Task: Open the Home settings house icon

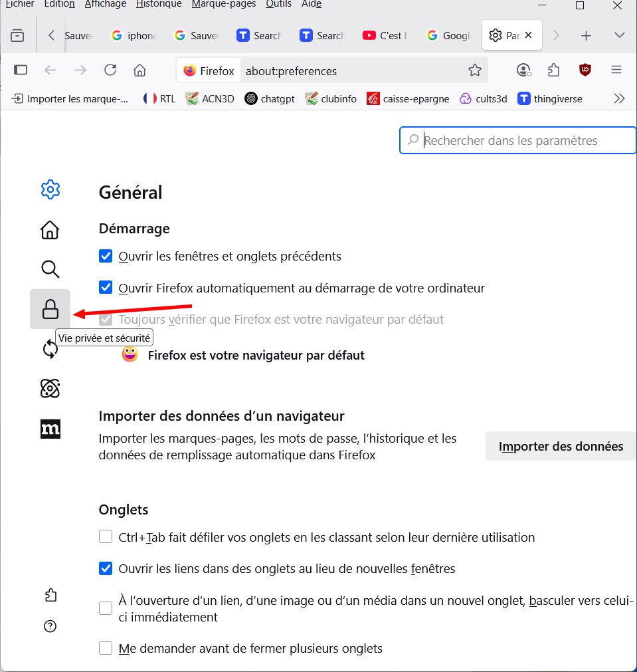Action: tap(50, 230)
